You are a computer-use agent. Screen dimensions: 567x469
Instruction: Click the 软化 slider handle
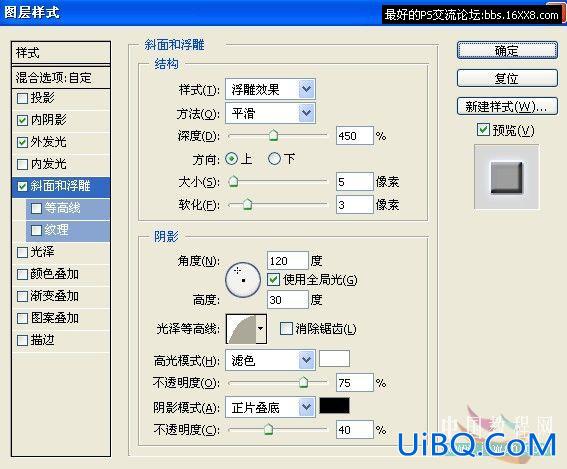pos(247,205)
